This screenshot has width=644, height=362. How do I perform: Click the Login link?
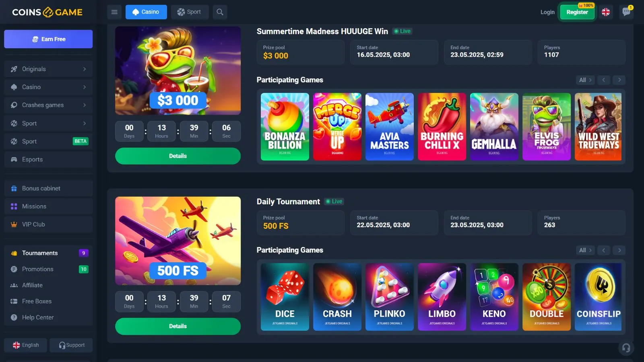coord(547,12)
